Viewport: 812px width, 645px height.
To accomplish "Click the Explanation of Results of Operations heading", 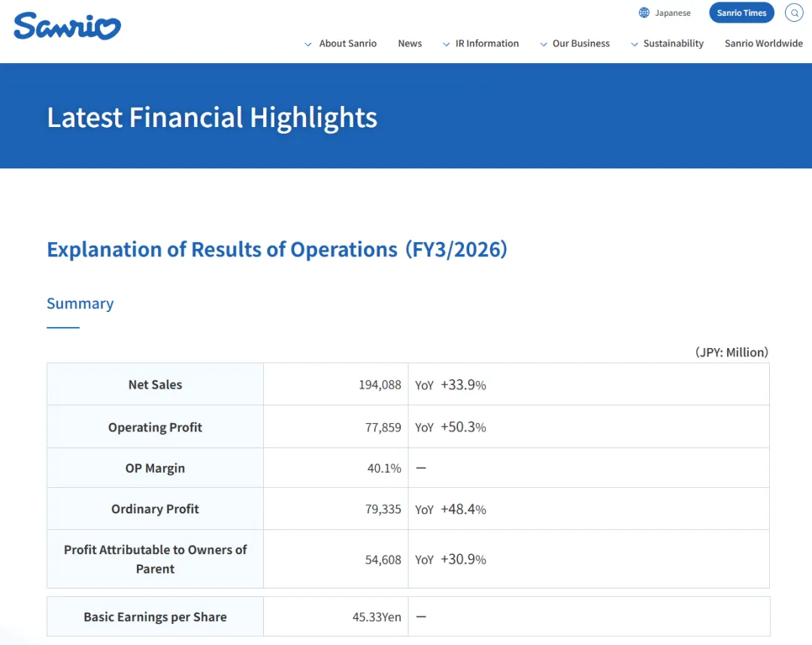I will pos(277,250).
